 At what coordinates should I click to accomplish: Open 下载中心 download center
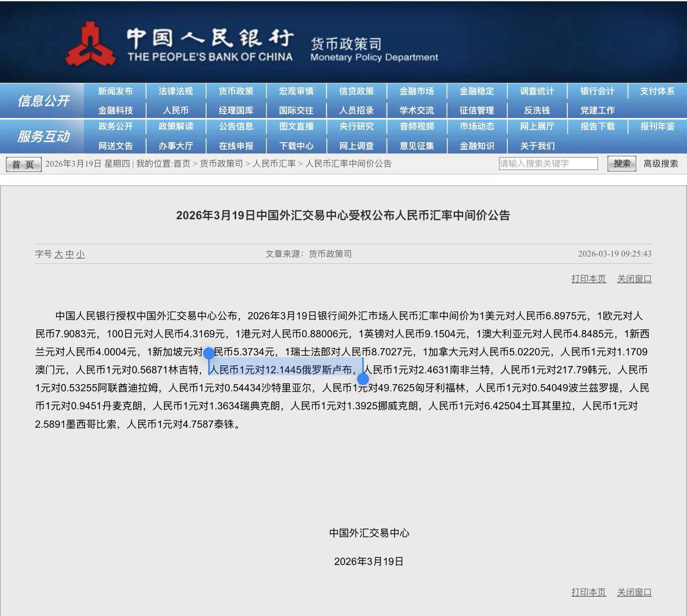pos(296,146)
